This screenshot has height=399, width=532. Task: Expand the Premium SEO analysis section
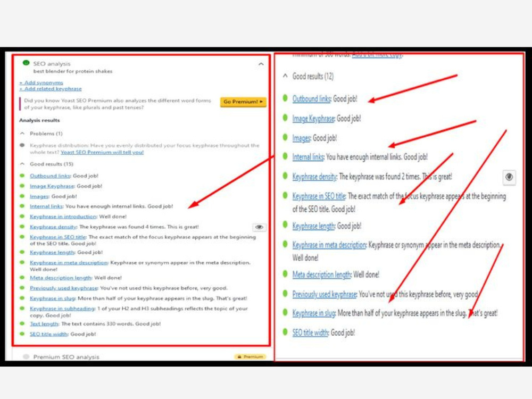pyautogui.click(x=66, y=357)
